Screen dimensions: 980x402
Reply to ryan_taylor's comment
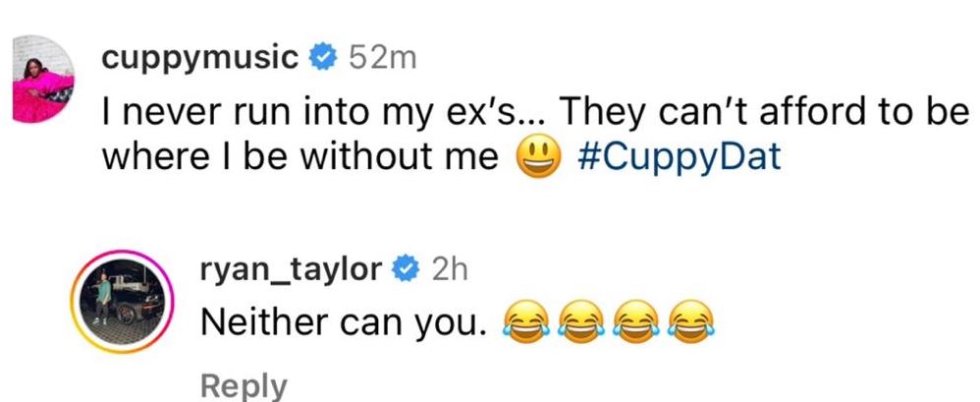[x=244, y=385]
